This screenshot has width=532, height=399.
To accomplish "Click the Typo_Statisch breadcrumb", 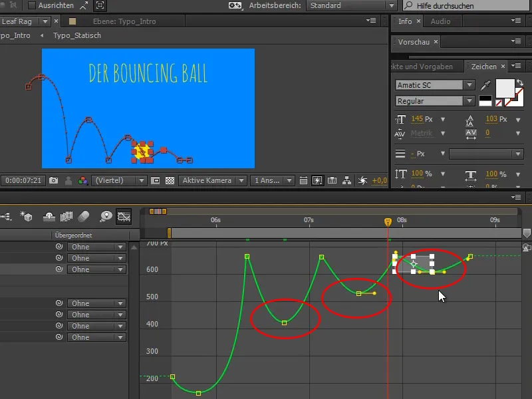I will tap(77, 35).
